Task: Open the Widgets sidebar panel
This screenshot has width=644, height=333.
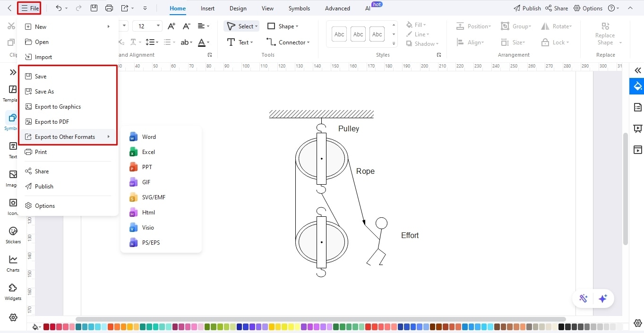Action: pos(13,291)
